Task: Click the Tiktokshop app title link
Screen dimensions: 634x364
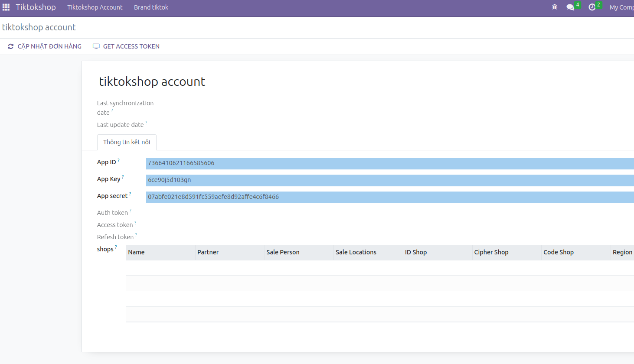Action: 36,7
